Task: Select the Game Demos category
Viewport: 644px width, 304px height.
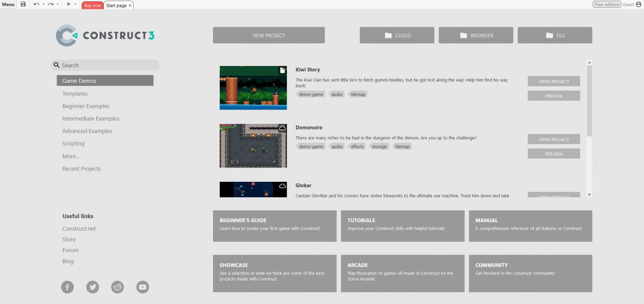Action: [105, 81]
